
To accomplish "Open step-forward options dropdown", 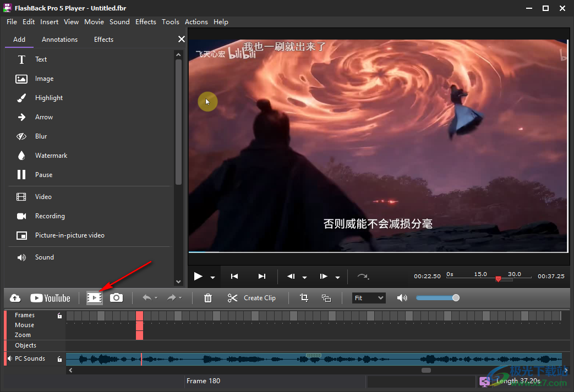I will (x=337, y=278).
